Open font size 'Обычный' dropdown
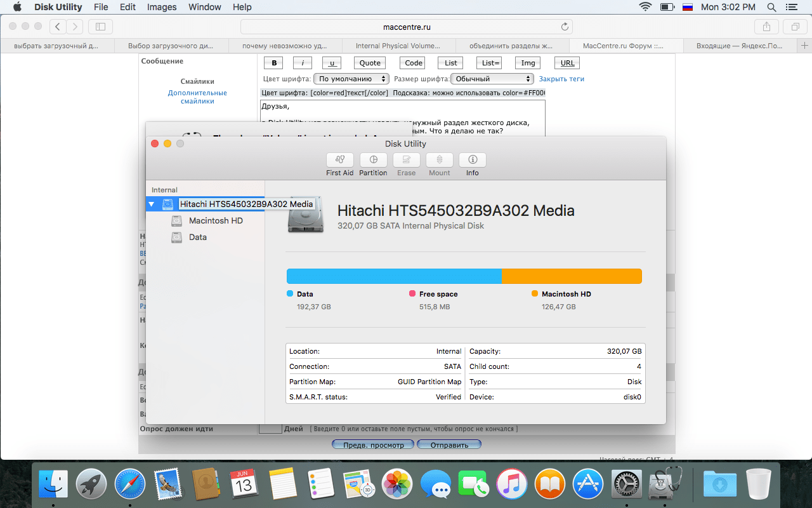Viewport: 812px width, 508px height. 492,79
